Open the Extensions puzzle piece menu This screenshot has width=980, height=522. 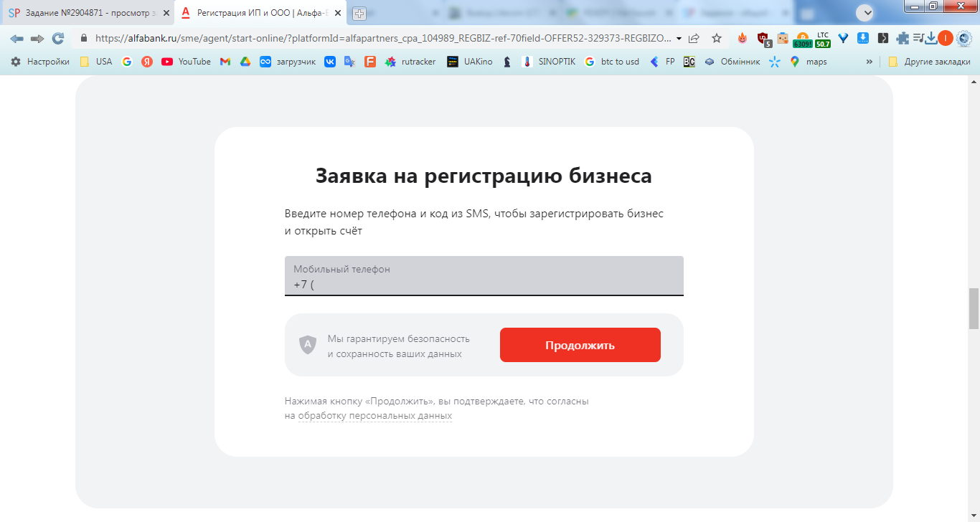point(903,38)
